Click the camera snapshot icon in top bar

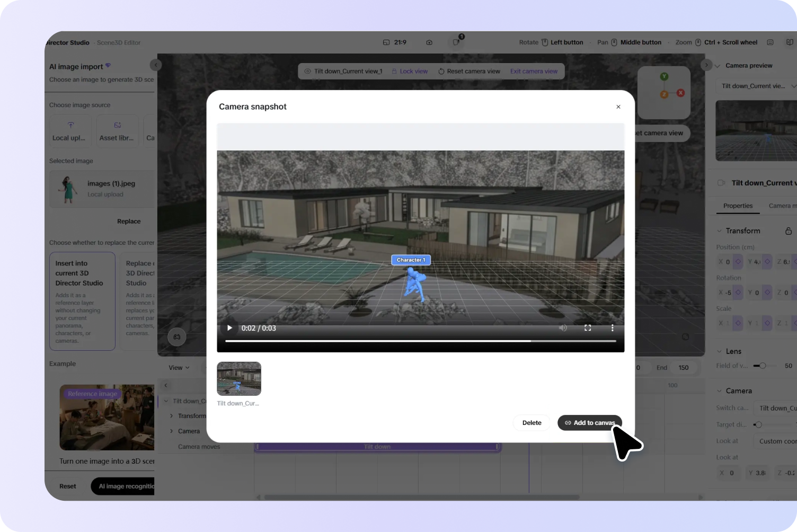pos(429,42)
